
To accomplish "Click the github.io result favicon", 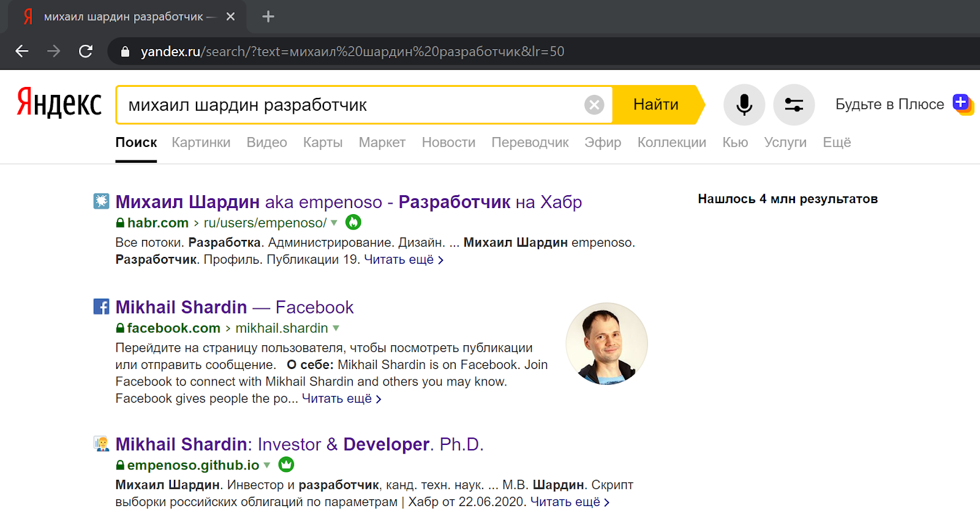I will point(101,443).
